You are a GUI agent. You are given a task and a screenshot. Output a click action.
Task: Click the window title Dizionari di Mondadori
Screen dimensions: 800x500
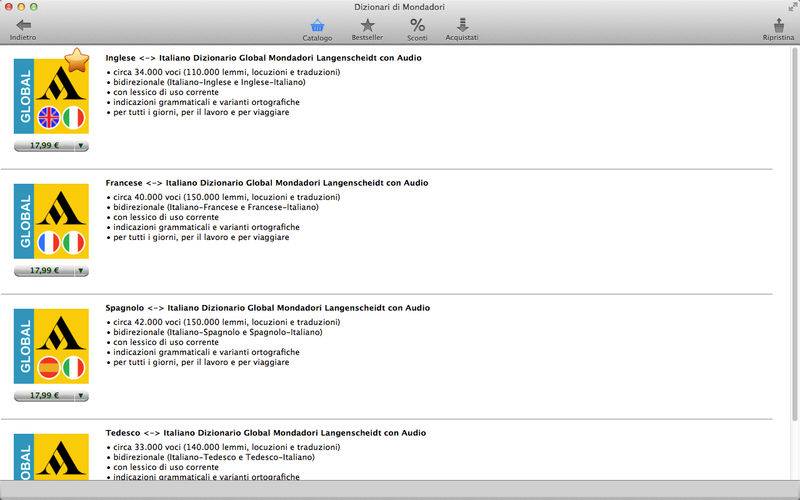[399, 7]
